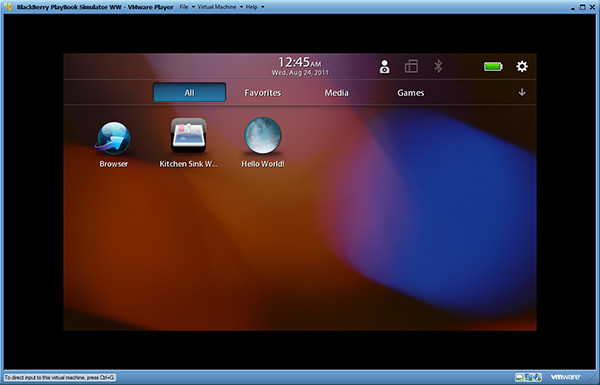Screen dimensions: 600x385
Task: Switch to the Favorites tab
Action: [262, 93]
